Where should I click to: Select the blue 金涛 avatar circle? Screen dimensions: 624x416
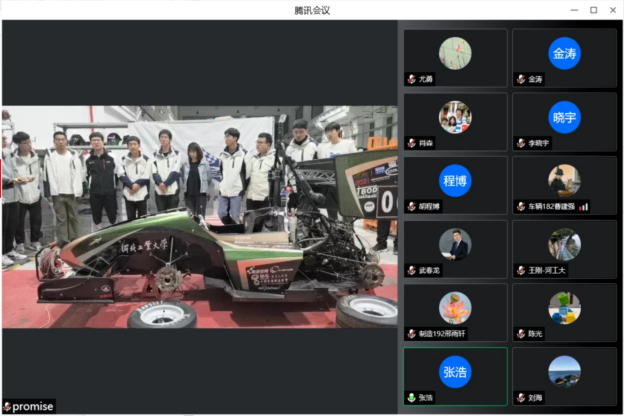pyautogui.click(x=564, y=53)
